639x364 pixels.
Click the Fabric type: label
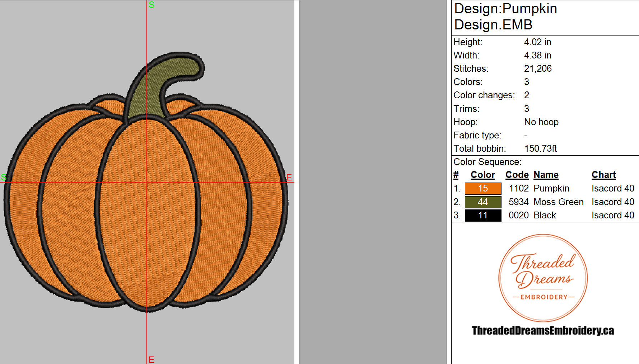[x=477, y=135]
